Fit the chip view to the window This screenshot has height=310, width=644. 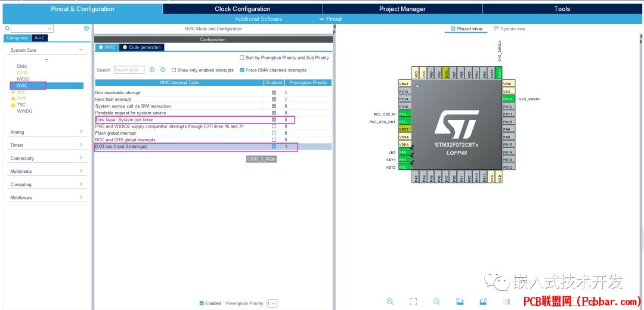click(413, 302)
